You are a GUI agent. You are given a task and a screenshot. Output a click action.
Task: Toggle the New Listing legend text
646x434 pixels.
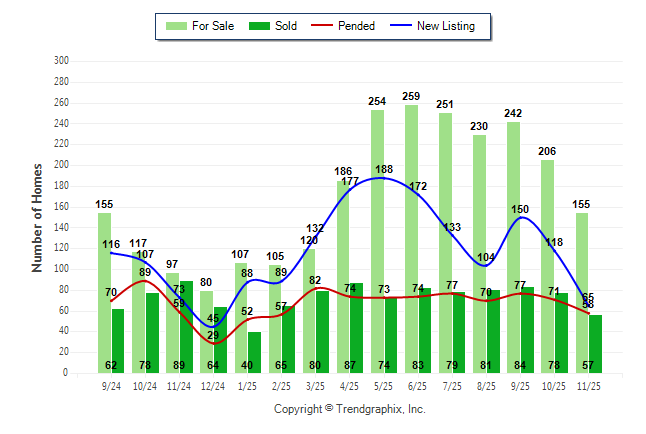pyautogui.click(x=446, y=26)
